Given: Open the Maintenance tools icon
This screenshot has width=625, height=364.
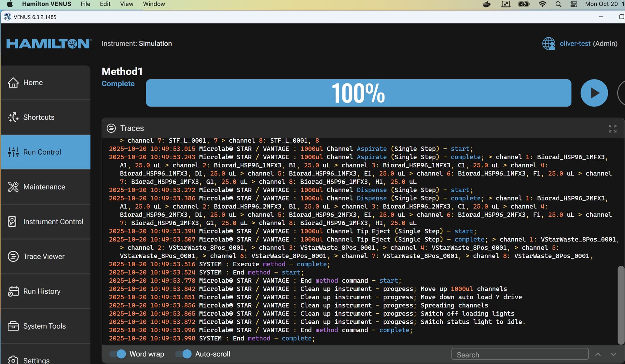Looking at the screenshot, I should pyautogui.click(x=13, y=187).
